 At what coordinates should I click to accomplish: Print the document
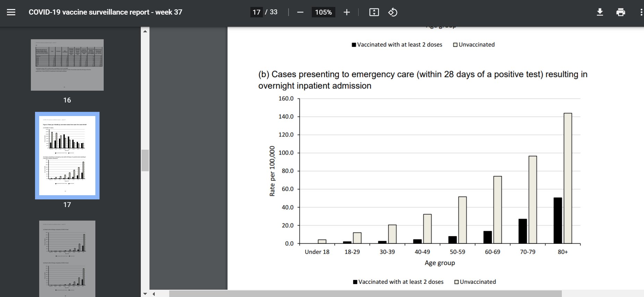[x=621, y=12]
